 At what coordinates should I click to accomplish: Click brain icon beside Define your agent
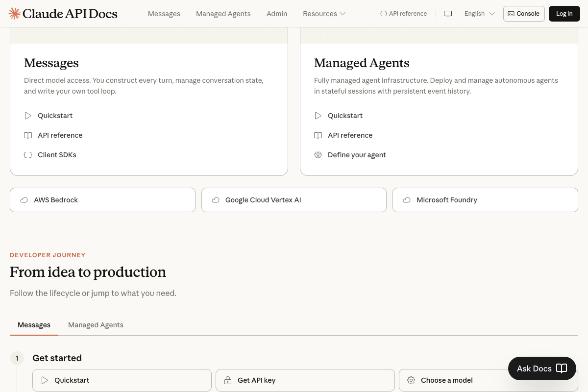(318, 155)
